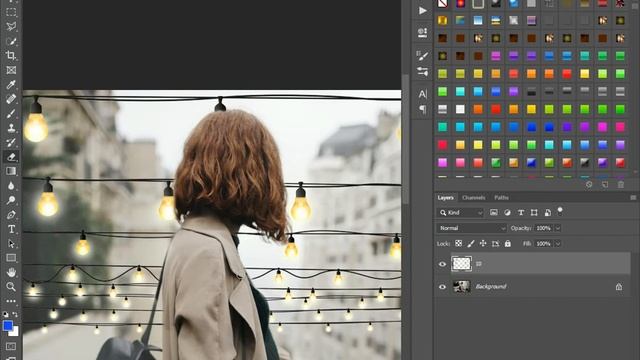This screenshot has width=640, height=360.
Task: Open the Edit Toolbar three-dots menu
Action: point(11,301)
